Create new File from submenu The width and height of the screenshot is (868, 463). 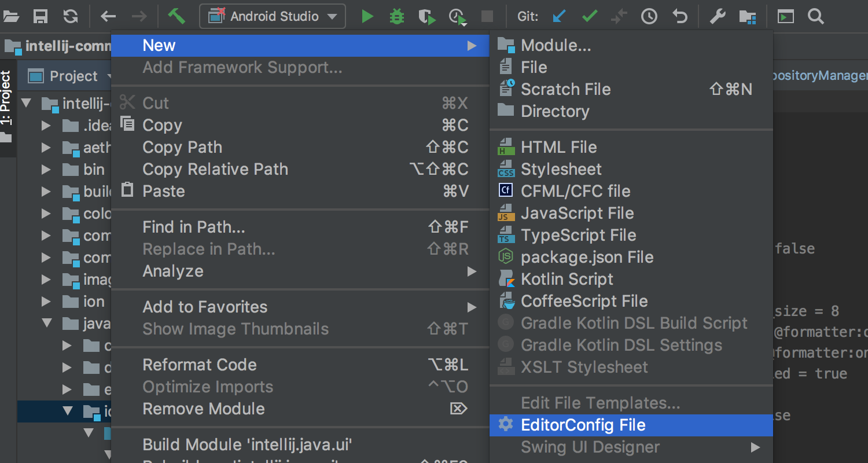(631, 67)
